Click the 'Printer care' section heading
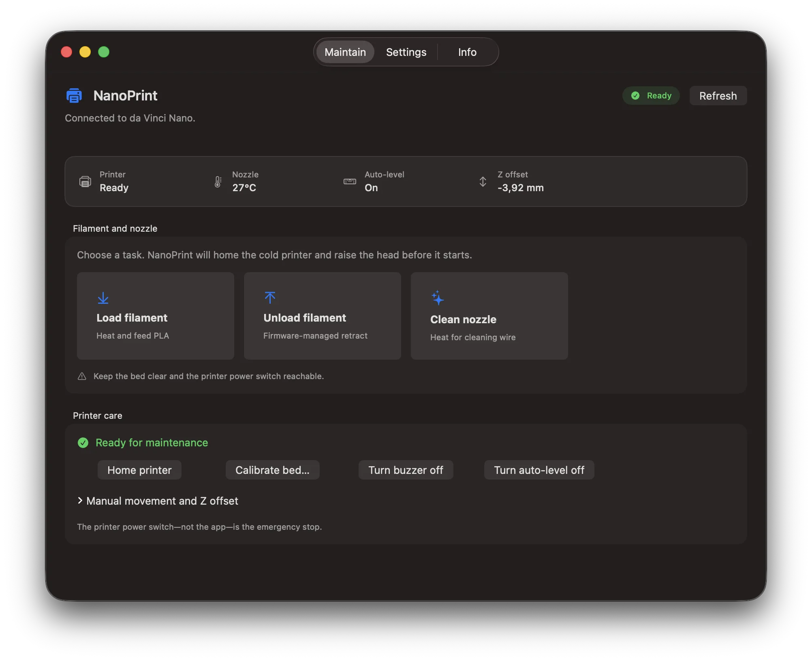Viewport: 812px width, 661px height. [x=98, y=416]
